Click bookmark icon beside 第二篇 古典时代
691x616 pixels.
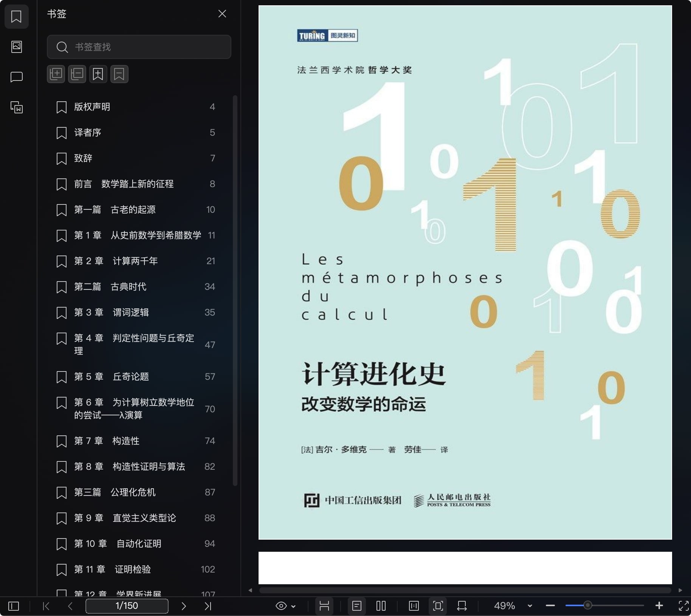click(x=62, y=287)
